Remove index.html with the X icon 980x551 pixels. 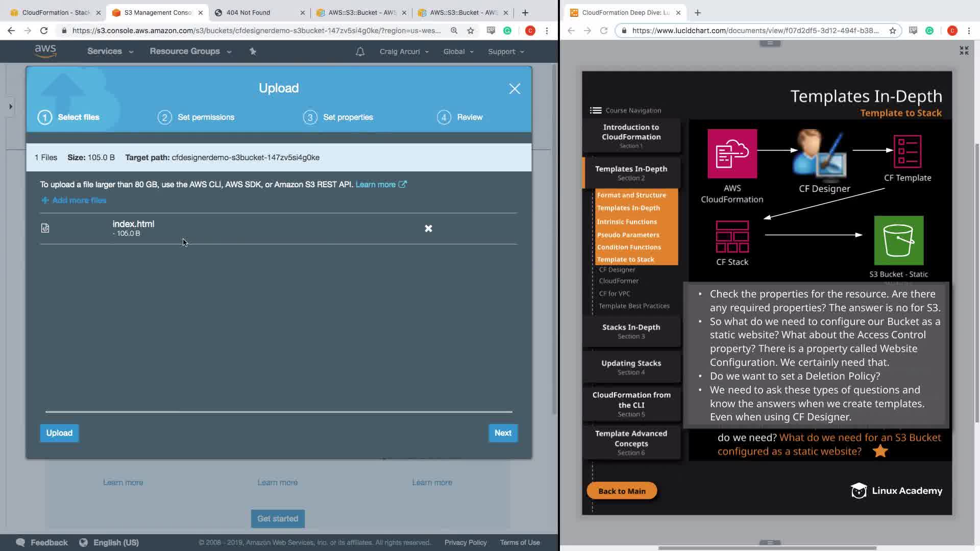point(428,229)
